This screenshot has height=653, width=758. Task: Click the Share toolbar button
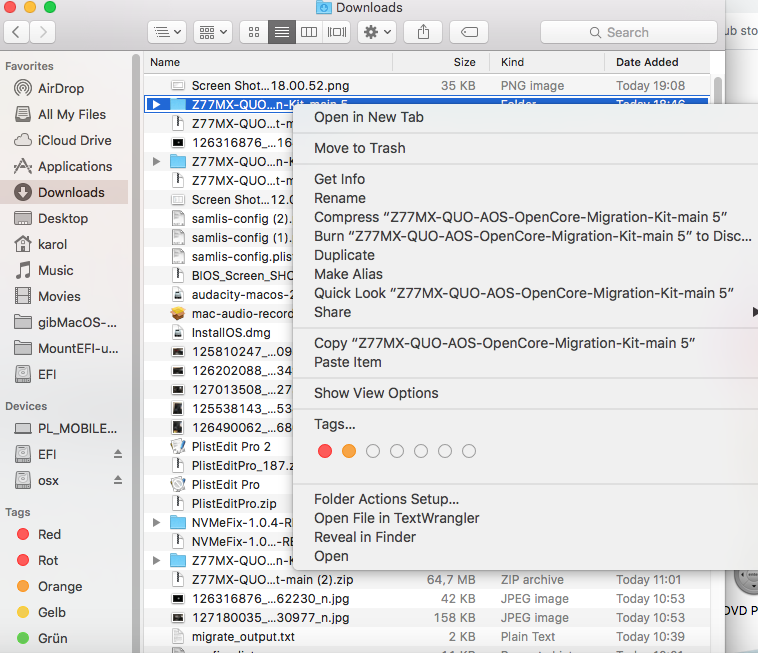(x=423, y=32)
